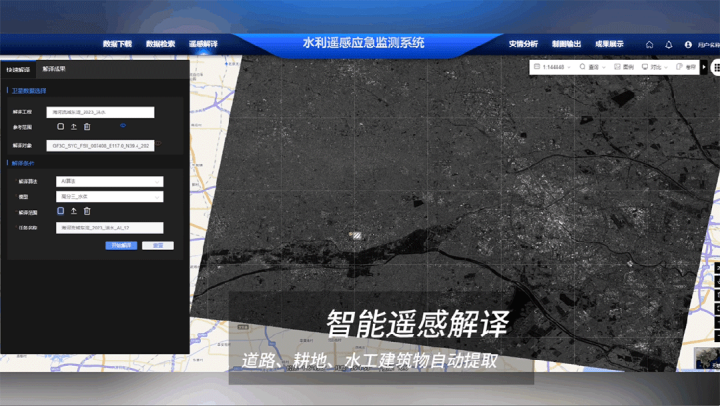Switch to the 解译结果 tab
The width and height of the screenshot is (720, 406).
[x=54, y=69]
